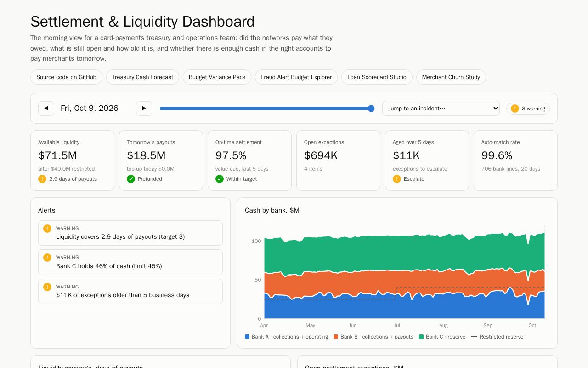Click green check icon beside Within target
588x368 pixels.
pos(220,179)
